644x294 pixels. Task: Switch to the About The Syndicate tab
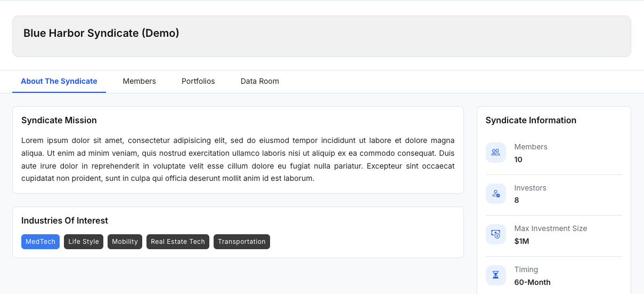coord(59,82)
